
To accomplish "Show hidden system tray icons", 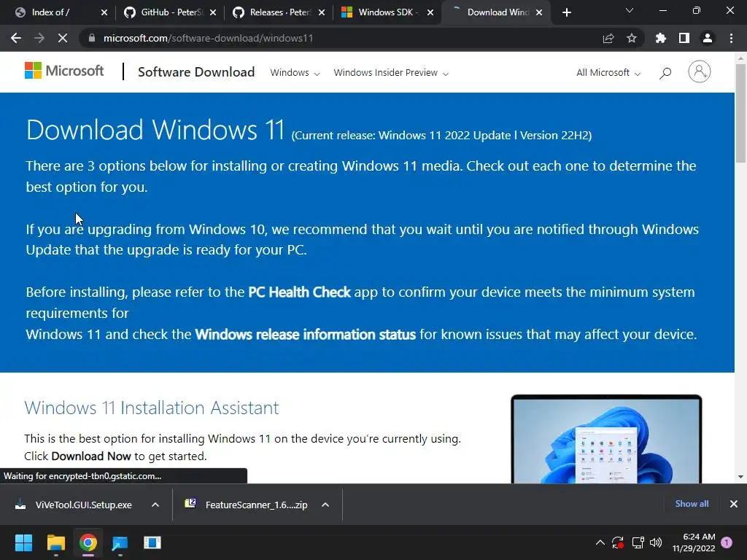I will click(600, 542).
